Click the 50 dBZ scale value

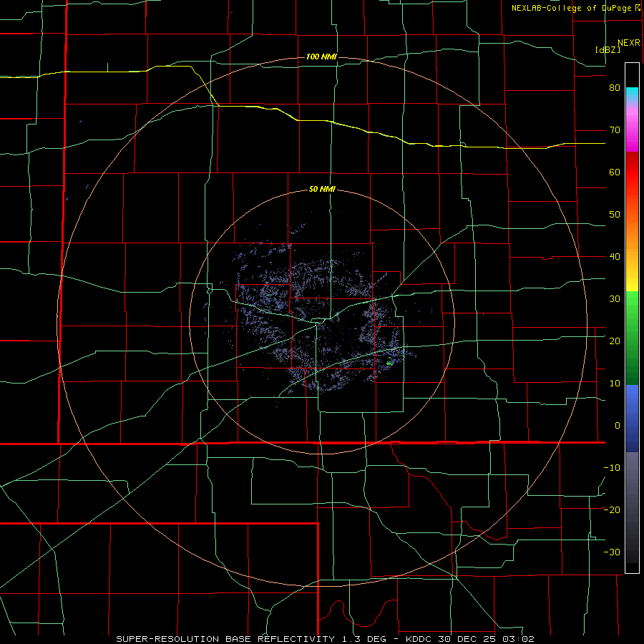coord(615,215)
